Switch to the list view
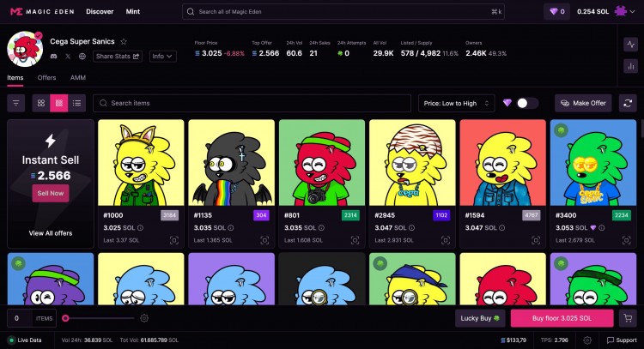The image size is (644, 349). (x=76, y=103)
